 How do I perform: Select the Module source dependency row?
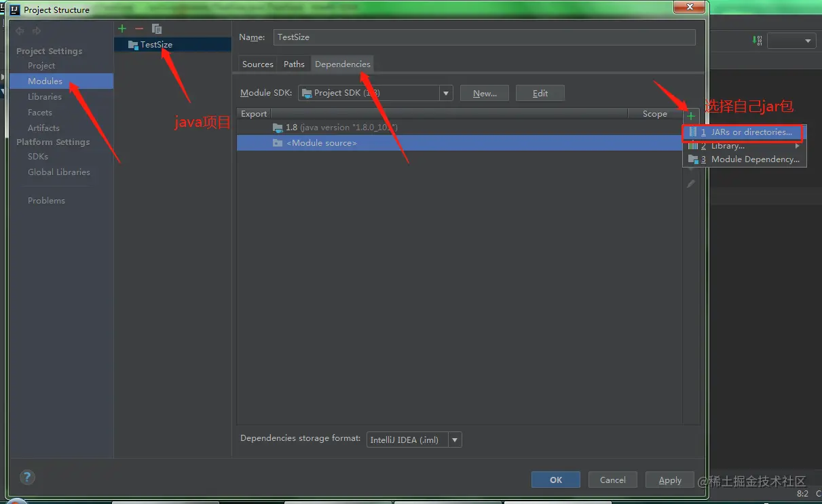coord(459,143)
